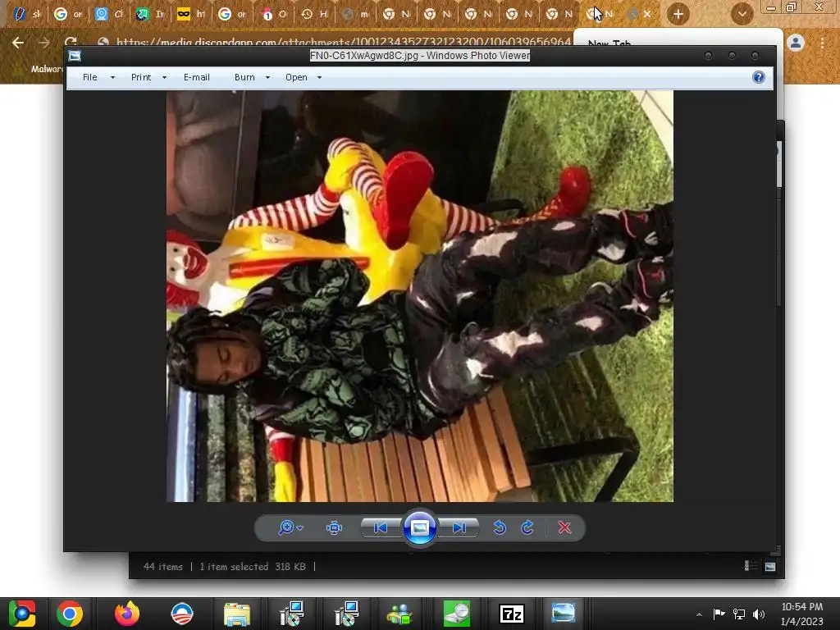Open the Obama logo taskbar app
840x630 pixels.
coord(182,614)
